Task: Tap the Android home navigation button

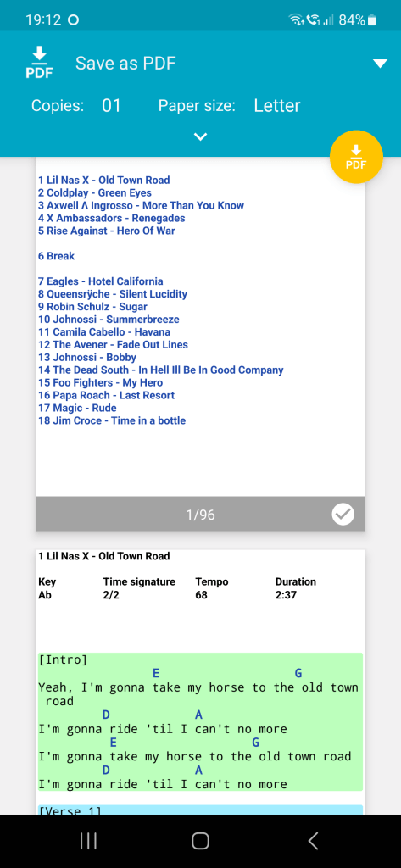Action: (x=200, y=841)
